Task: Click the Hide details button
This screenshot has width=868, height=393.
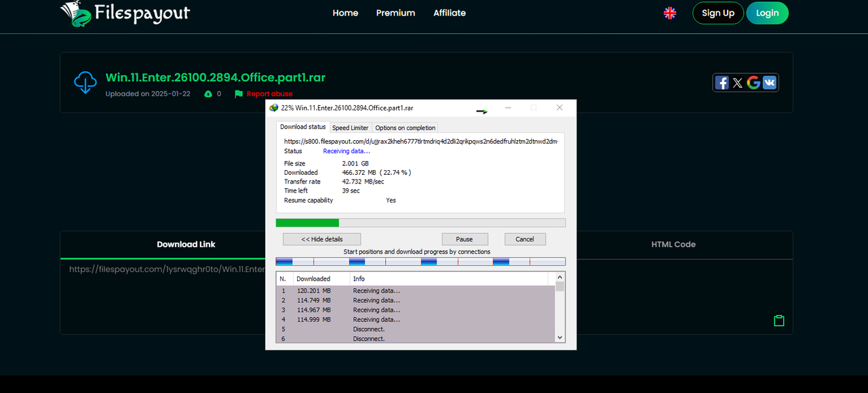Action: click(322, 239)
